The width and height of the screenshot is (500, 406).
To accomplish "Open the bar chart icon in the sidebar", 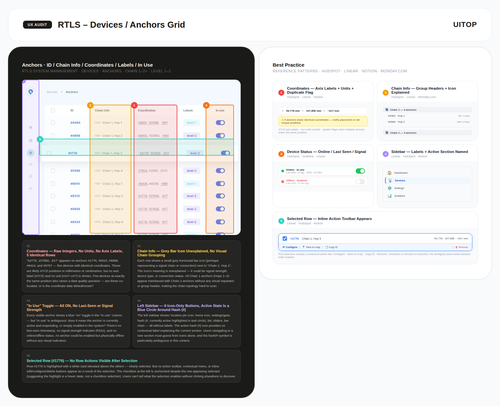I will coord(31,188).
